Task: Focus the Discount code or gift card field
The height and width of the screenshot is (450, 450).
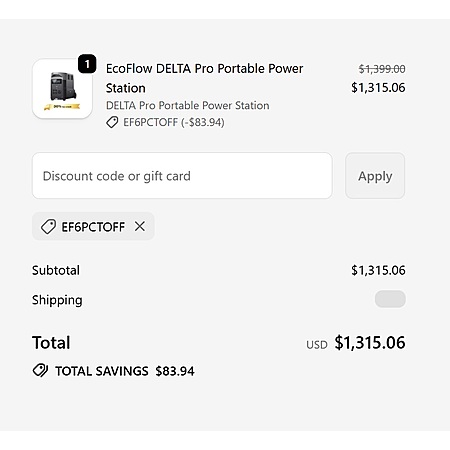Action: click(182, 176)
